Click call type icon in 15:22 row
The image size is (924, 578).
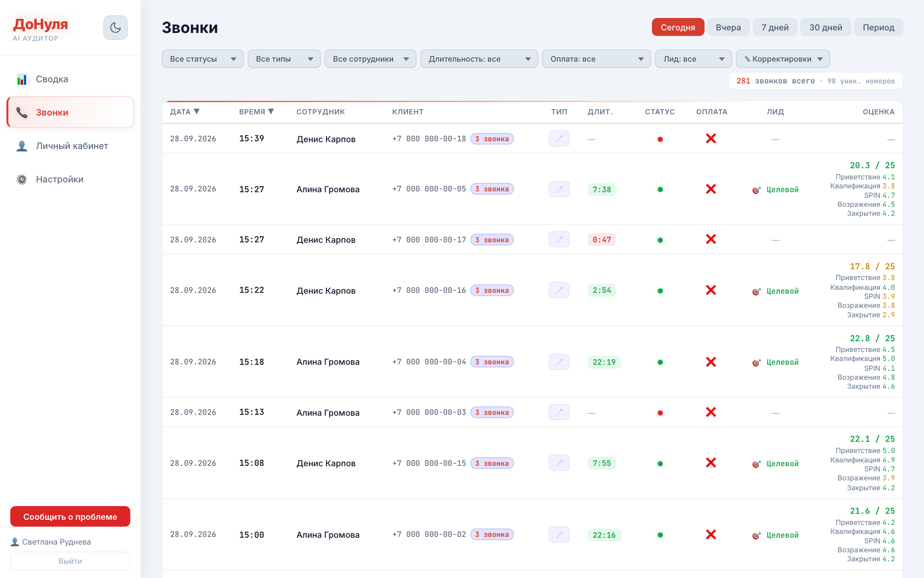pos(559,290)
